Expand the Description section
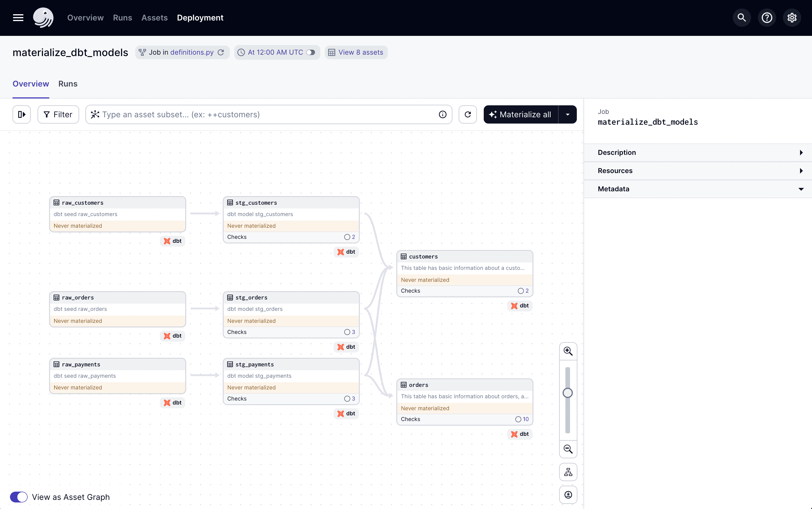This screenshot has height=509, width=812. coord(698,153)
